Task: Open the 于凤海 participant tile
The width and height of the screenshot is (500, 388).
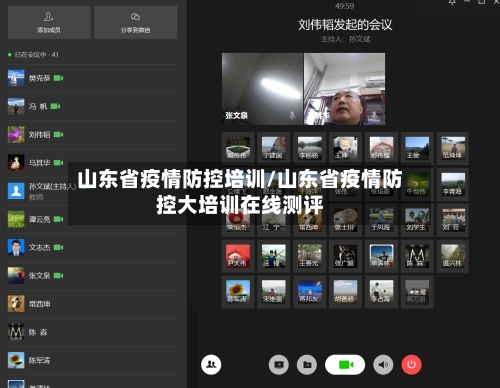Action: (x=381, y=220)
